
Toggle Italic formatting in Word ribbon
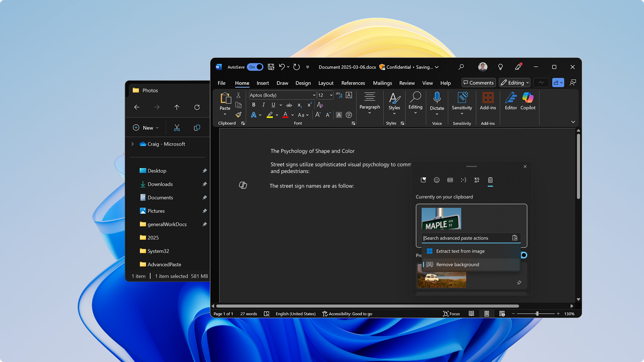point(263,105)
